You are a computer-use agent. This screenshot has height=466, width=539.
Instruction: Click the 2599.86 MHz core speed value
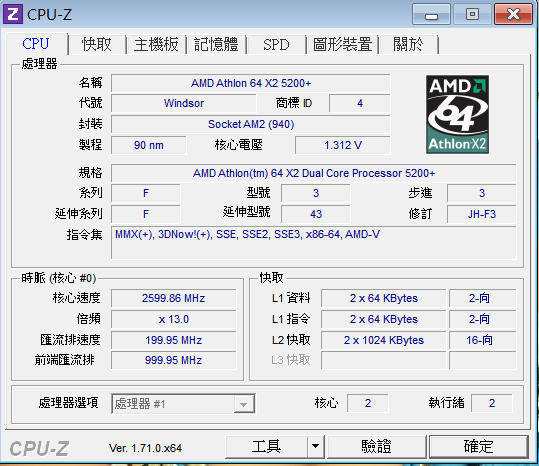point(174,298)
